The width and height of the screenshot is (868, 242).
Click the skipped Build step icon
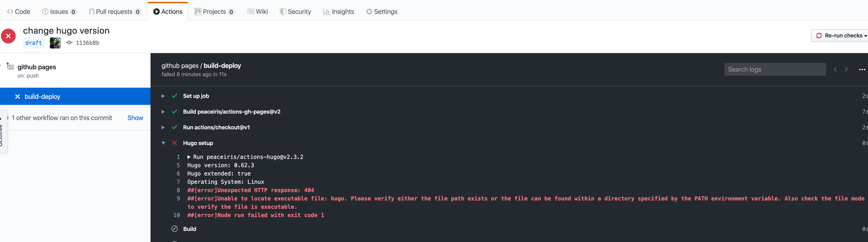[175, 229]
